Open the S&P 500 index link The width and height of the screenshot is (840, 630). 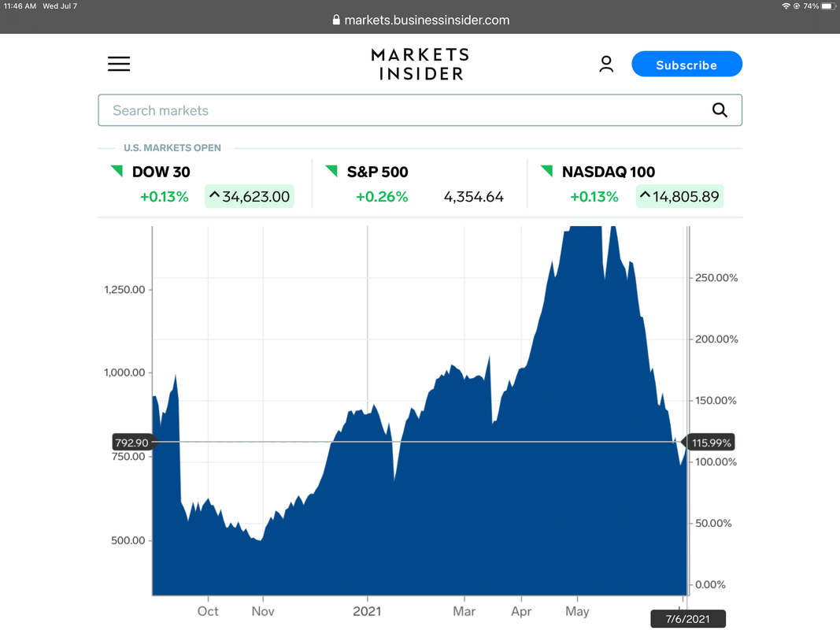point(377,172)
